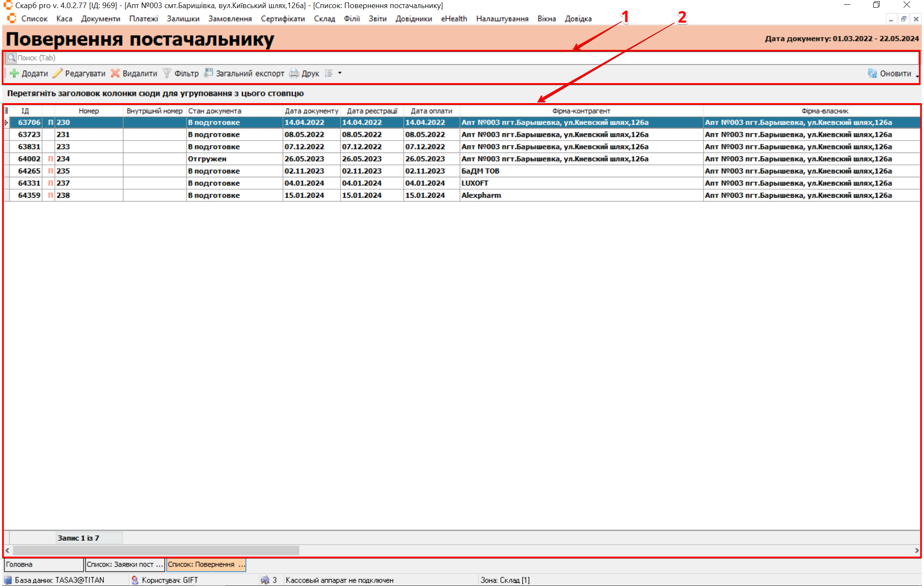Switch to Список: Заявки пост tab
924x586 pixels.
pyautogui.click(x=124, y=564)
